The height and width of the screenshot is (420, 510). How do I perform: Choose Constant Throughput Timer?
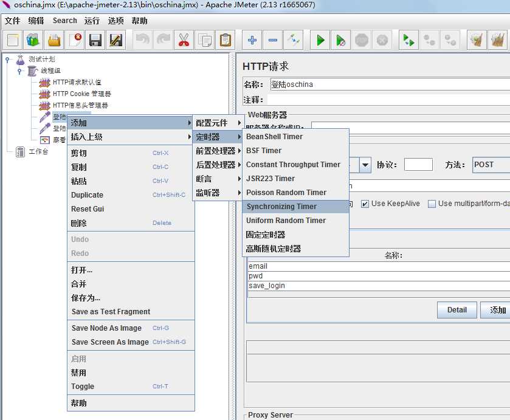295,165
